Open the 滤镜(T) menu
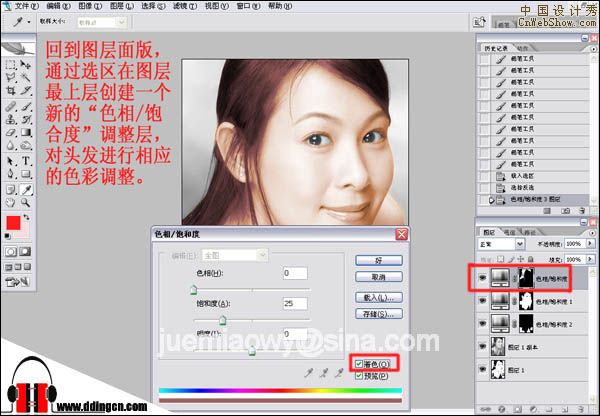This screenshot has height=416, width=600. pos(185,6)
